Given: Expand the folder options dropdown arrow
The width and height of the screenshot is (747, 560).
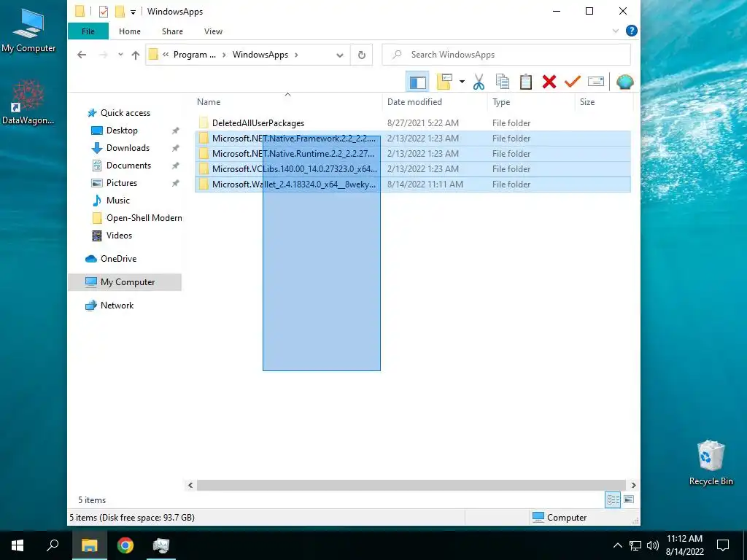Looking at the screenshot, I should [x=462, y=82].
